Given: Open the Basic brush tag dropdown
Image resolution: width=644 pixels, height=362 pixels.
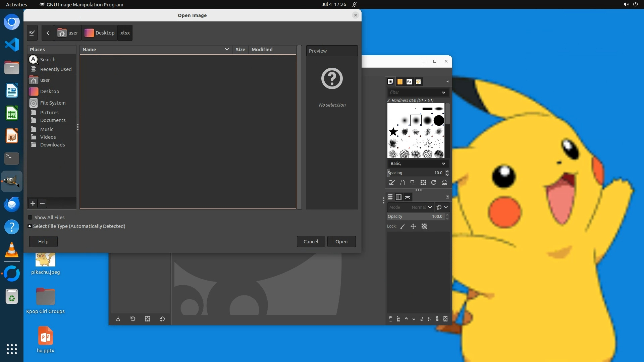Looking at the screenshot, I should click(x=418, y=163).
